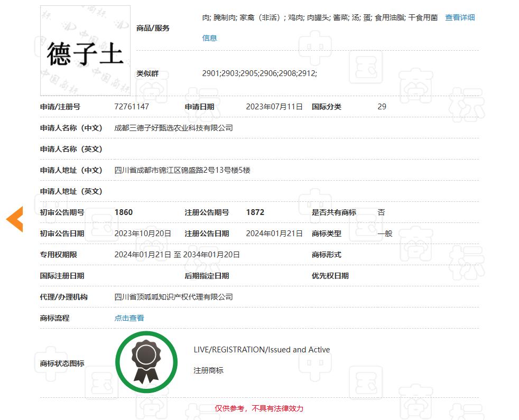Image resolution: width=519 pixels, height=420 pixels.
Task: Click the applicant address in 锦江区锦盛路
Action: [x=182, y=170]
